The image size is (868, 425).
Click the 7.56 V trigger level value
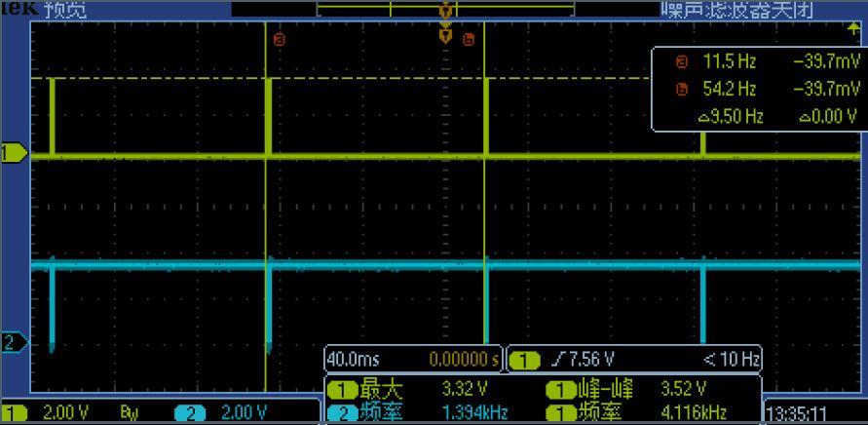point(589,361)
